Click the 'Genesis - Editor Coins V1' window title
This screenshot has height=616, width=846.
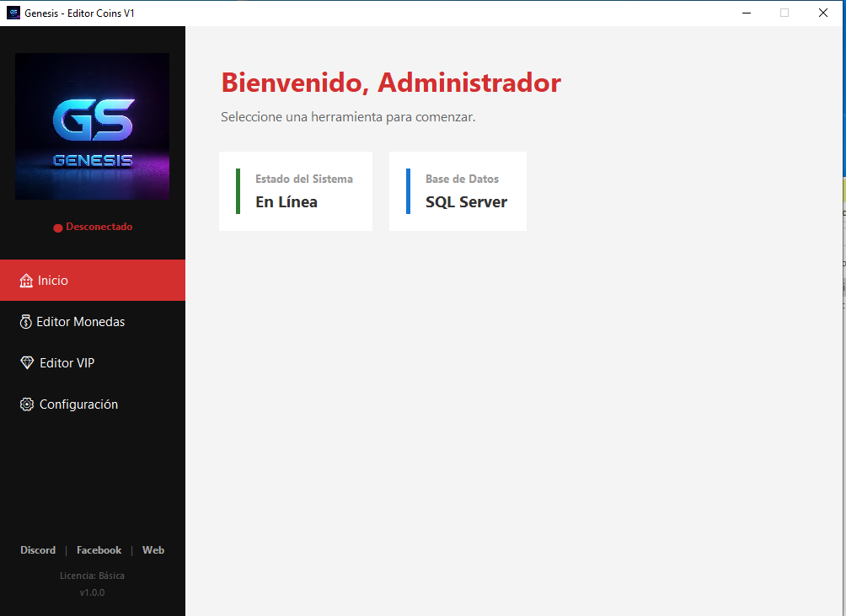[x=79, y=13]
